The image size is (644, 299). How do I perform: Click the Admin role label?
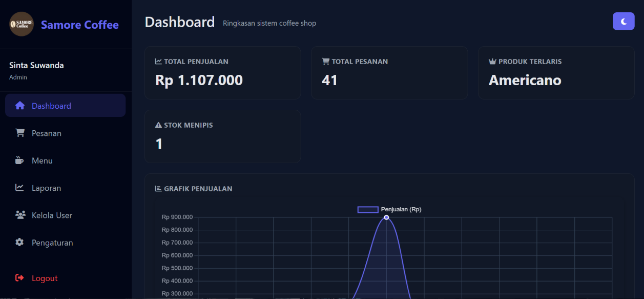(18, 77)
